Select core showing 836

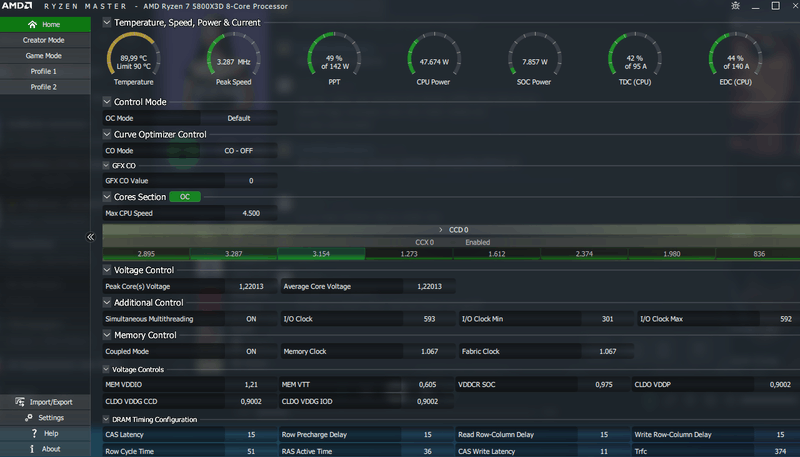click(x=759, y=253)
